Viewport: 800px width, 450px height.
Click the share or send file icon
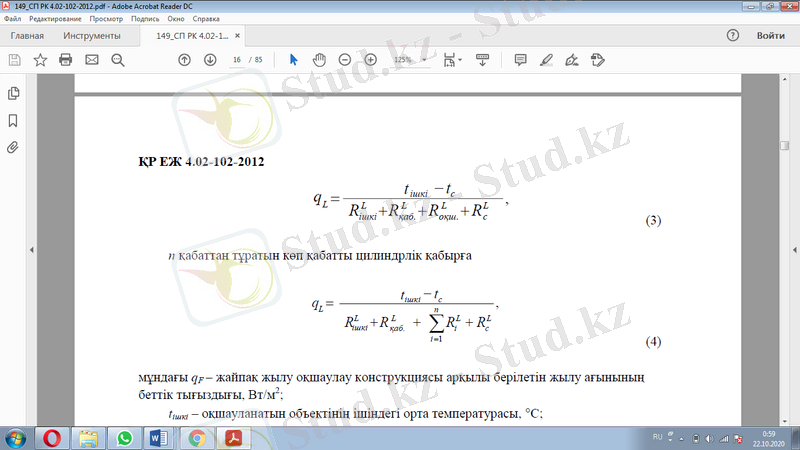(x=597, y=60)
